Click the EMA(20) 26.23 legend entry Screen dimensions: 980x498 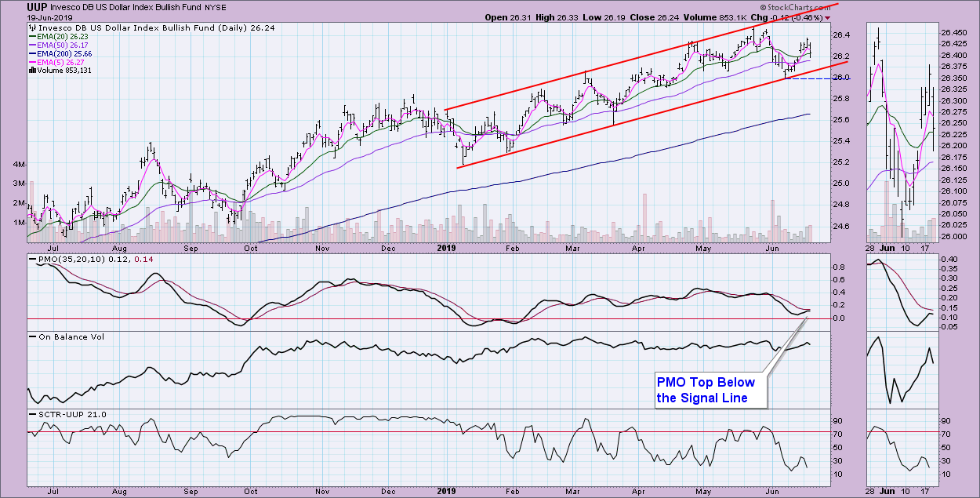58,36
